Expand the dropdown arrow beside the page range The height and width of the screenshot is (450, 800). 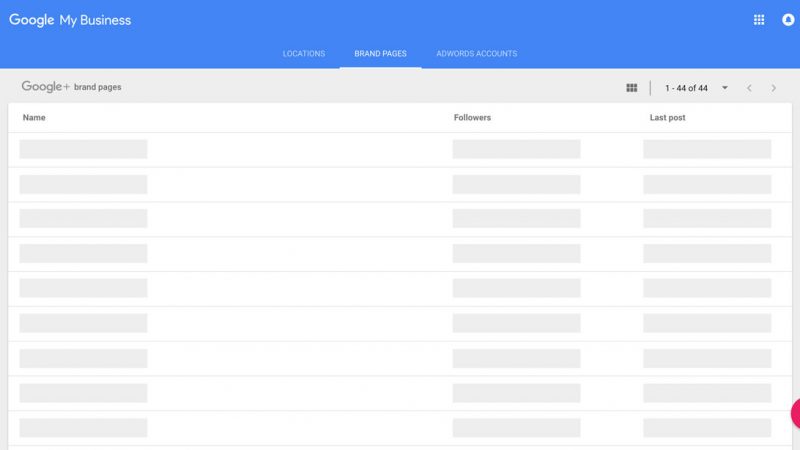tap(725, 88)
